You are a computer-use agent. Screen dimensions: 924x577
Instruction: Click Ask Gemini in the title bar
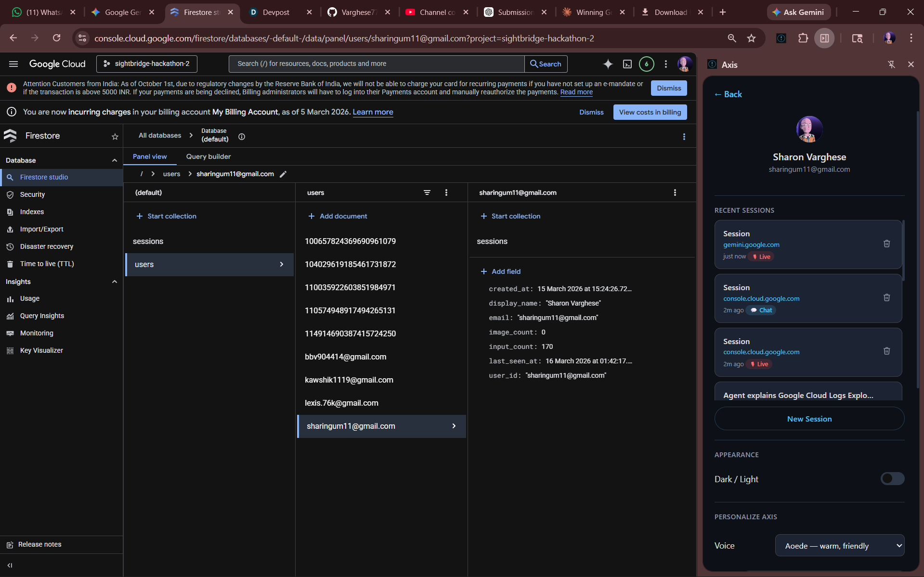[799, 12]
